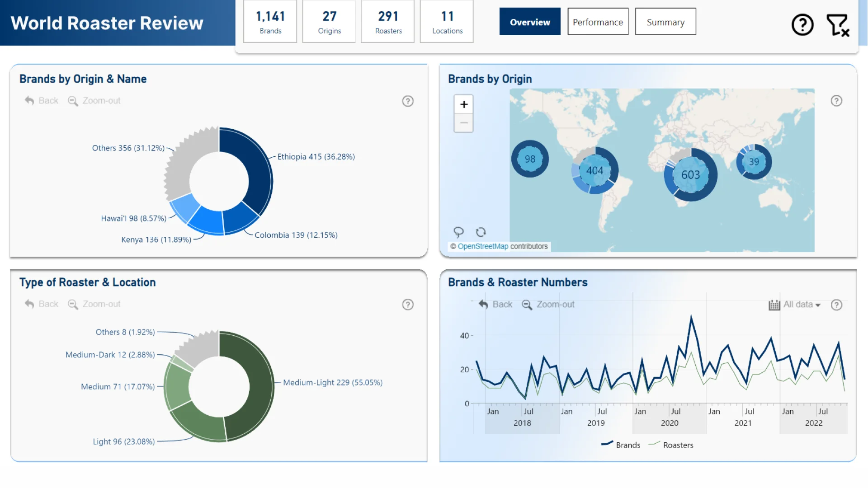
Task: Click label 'Medium-Light 229 (55.05%)'
Action: (x=333, y=383)
